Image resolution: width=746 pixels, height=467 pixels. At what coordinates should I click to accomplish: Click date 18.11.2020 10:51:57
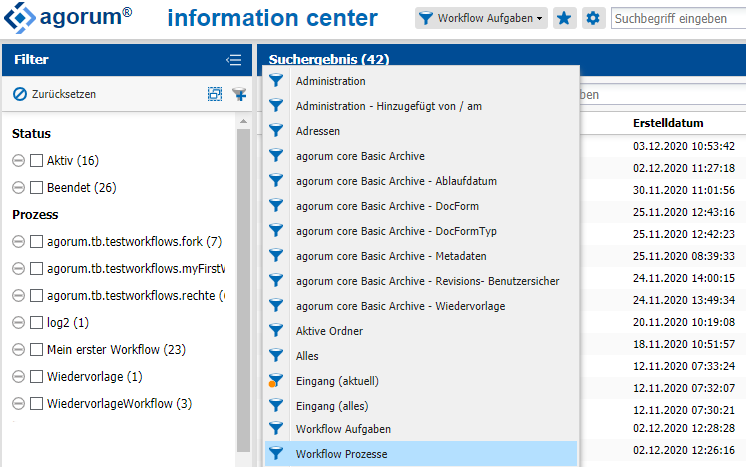pyautogui.click(x=684, y=344)
